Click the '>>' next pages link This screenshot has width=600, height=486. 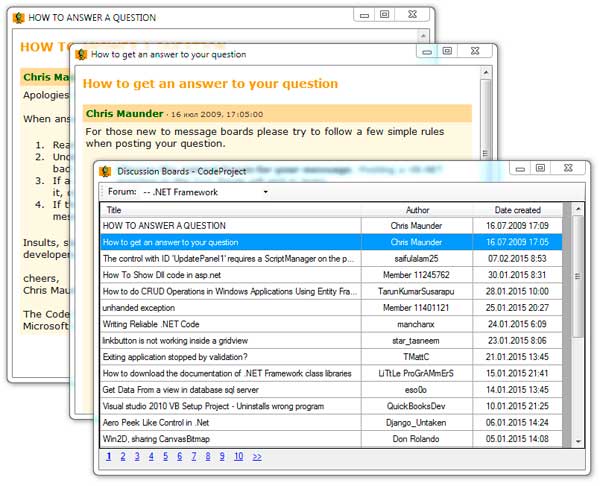point(257,457)
